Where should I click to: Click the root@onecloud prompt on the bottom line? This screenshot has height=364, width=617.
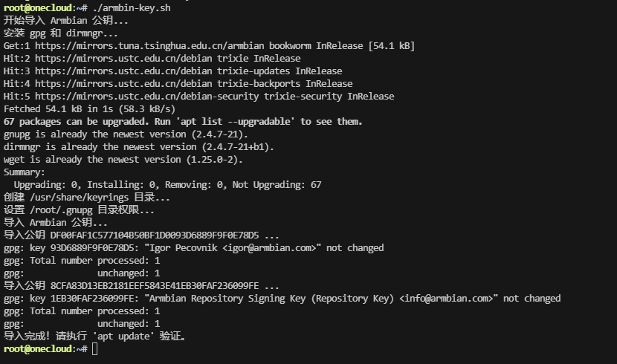[38, 348]
